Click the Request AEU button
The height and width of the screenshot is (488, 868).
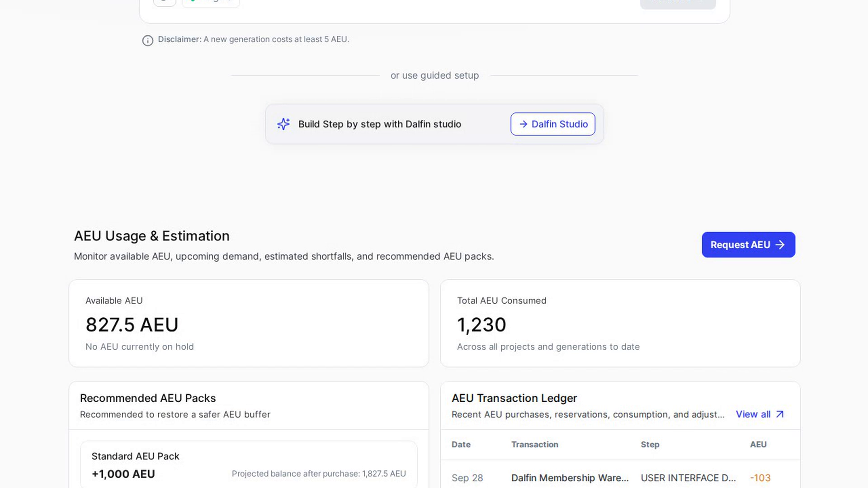(x=748, y=244)
